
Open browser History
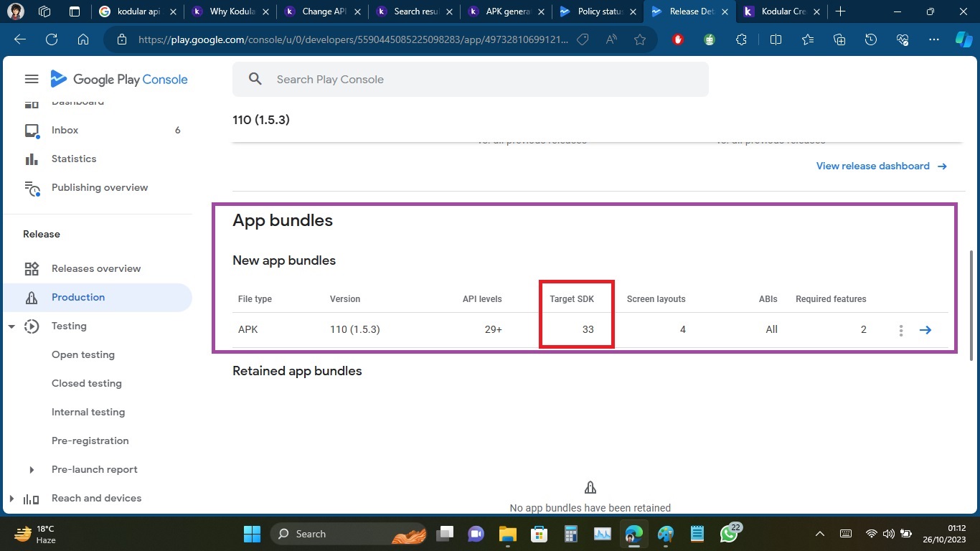pyautogui.click(x=871, y=40)
